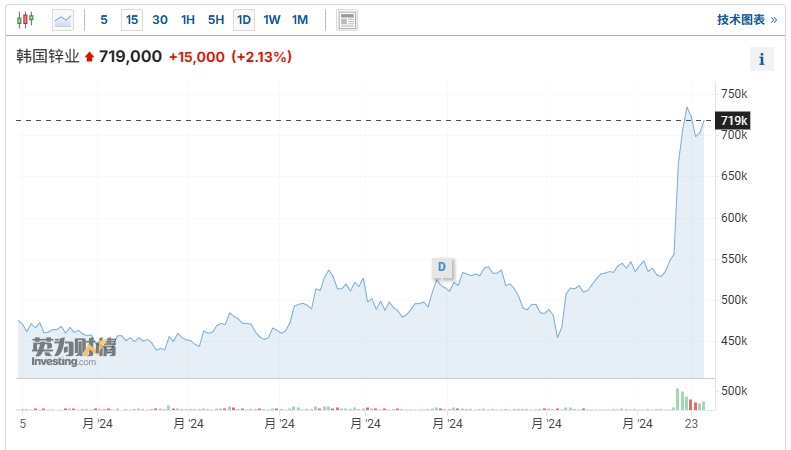Screen dimensions: 791x450
Task: Select the 15 minute interval
Action: pyautogui.click(x=132, y=19)
